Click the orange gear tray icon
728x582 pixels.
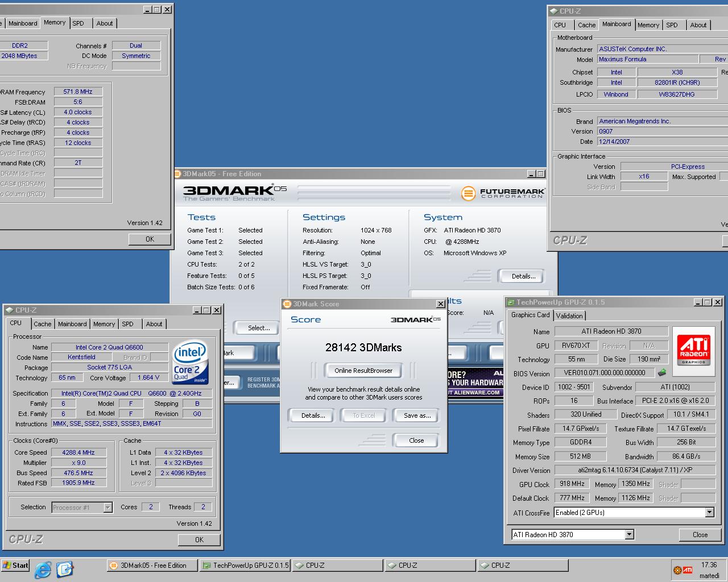[677, 570]
